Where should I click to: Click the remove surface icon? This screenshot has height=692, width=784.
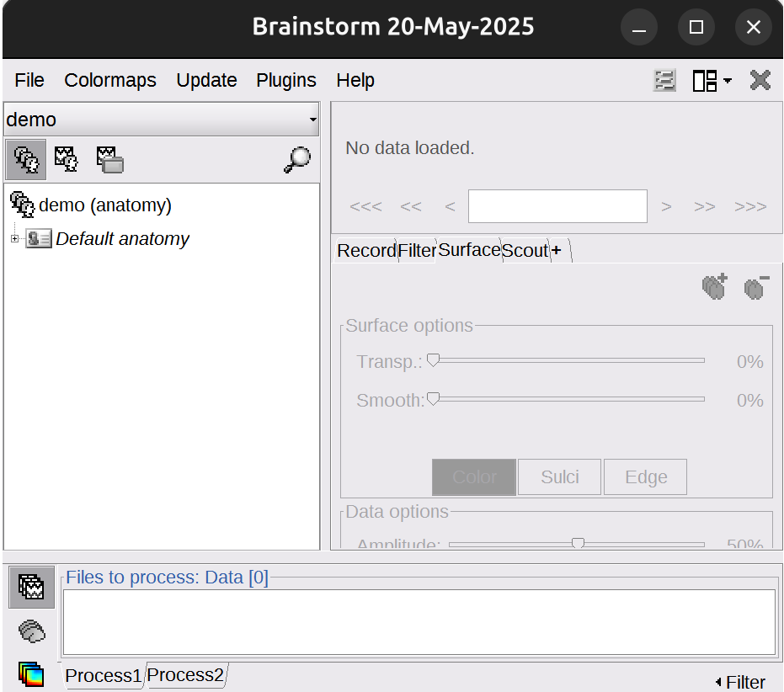[x=756, y=286]
